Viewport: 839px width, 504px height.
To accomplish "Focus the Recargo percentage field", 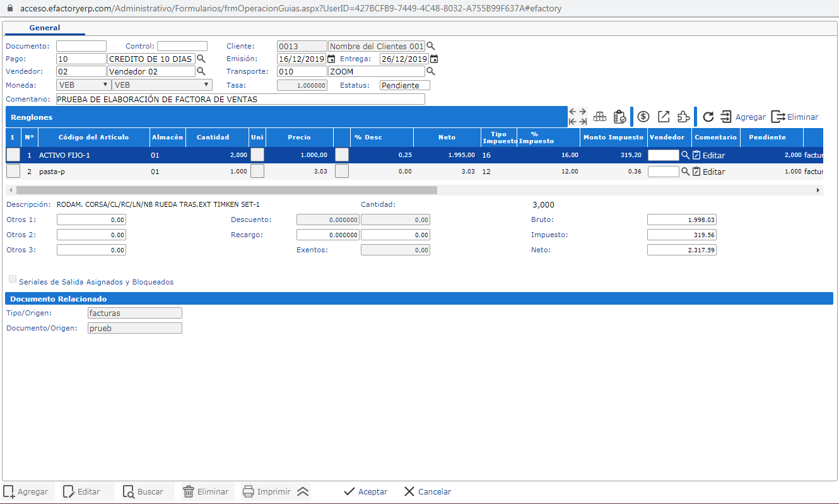I will [328, 235].
